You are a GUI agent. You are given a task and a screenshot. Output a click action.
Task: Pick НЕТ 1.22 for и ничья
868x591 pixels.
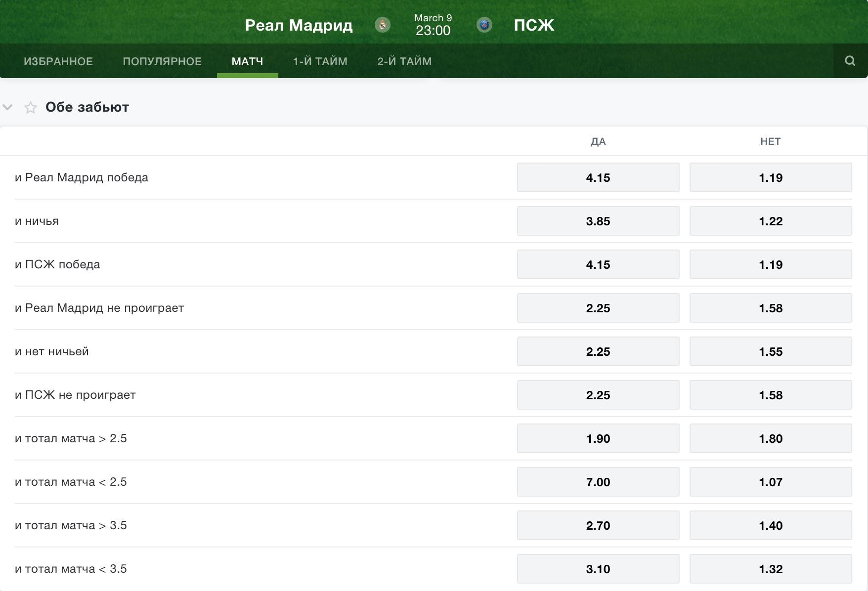pyautogui.click(x=771, y=221)
